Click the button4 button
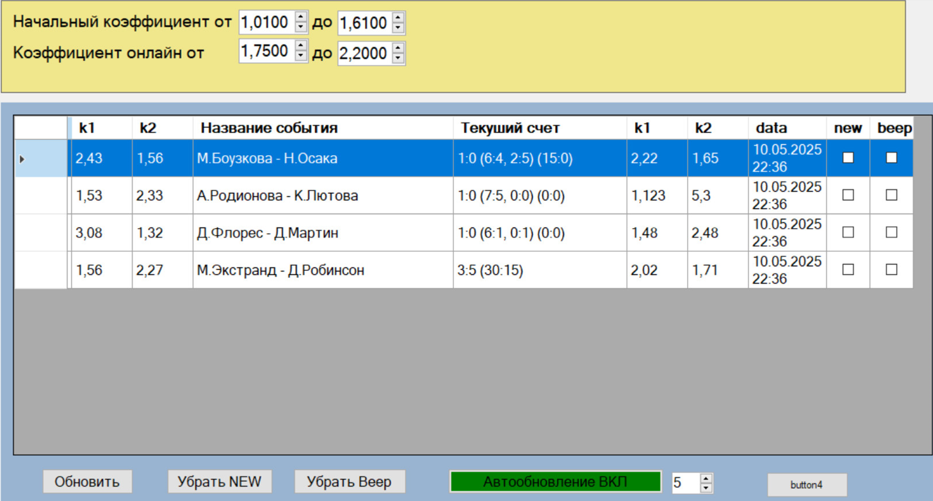Viewport: 933px width, 501px height. tap(807, 485)
